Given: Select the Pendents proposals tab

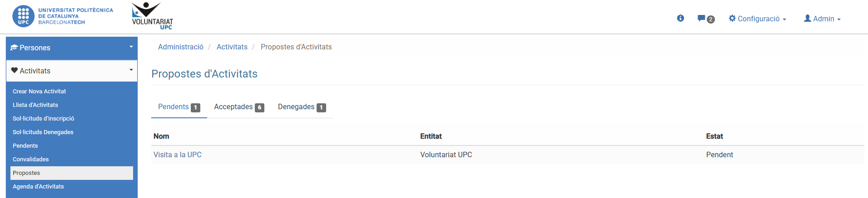Looking at the screenshot, I should click(x=179, y=107).
